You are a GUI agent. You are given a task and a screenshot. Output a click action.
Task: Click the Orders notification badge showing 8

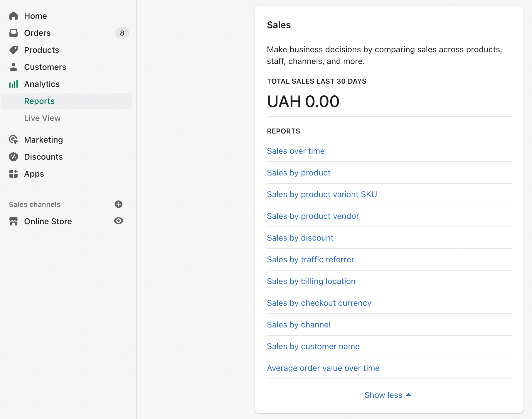pyautogui.click(x=122, y=33)
